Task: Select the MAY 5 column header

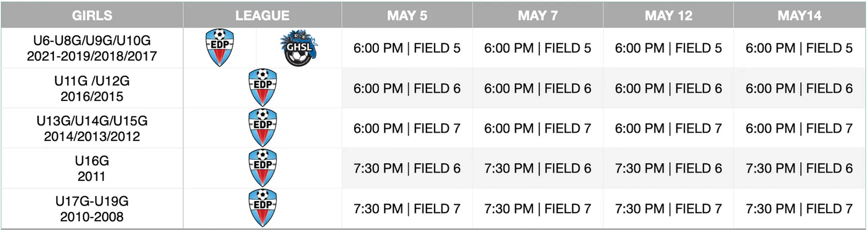Action: click(407, 15)
